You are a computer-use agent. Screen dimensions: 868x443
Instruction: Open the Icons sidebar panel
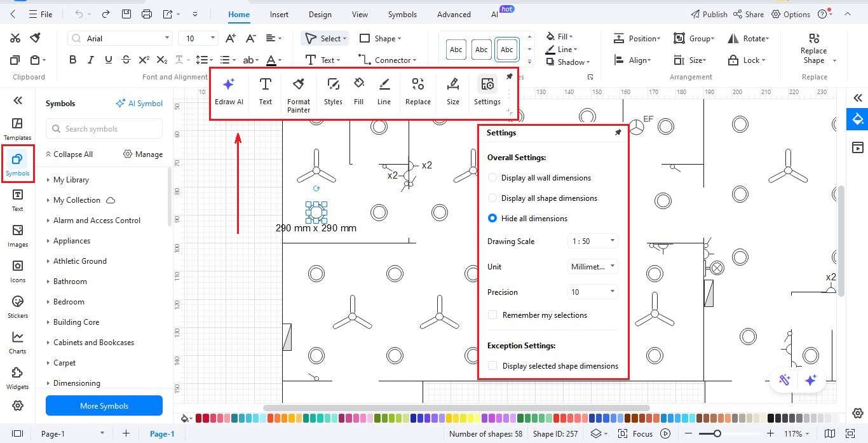tap(17, 271)
